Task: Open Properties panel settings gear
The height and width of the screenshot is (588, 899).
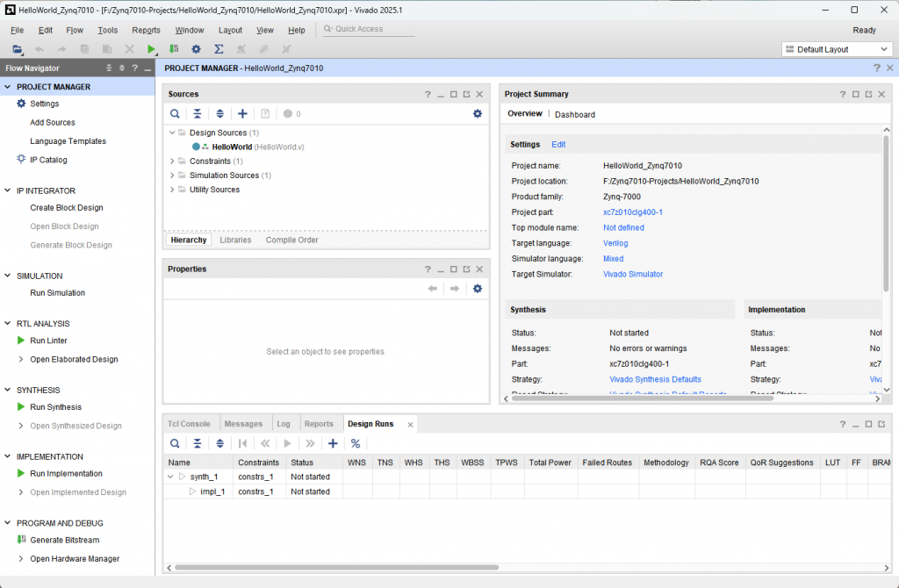Action: coord(477,288)
